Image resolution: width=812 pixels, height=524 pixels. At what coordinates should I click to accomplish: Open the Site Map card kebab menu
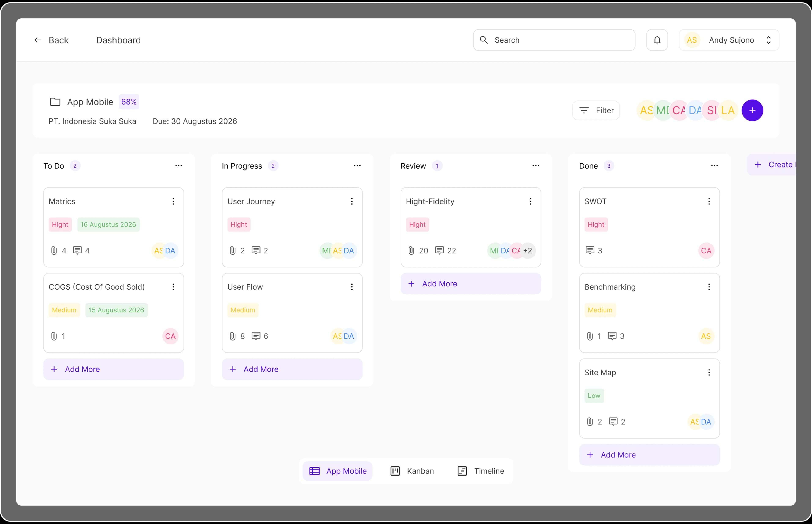[709, 373]
